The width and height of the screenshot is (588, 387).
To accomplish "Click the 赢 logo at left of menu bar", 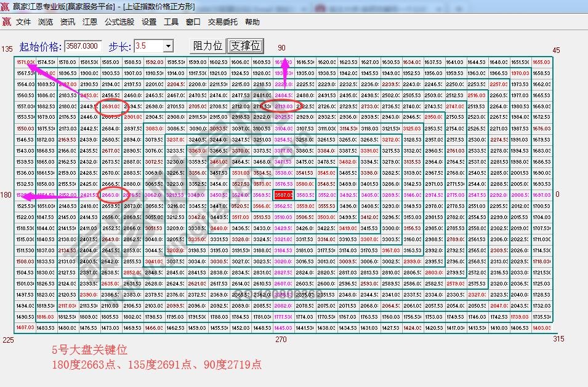I will click(7, 22).
